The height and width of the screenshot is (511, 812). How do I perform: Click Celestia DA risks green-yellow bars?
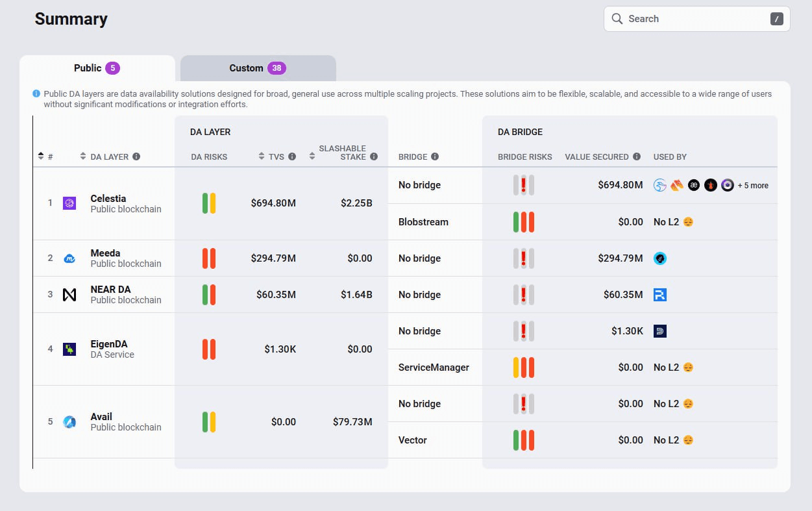click(209, 203)
